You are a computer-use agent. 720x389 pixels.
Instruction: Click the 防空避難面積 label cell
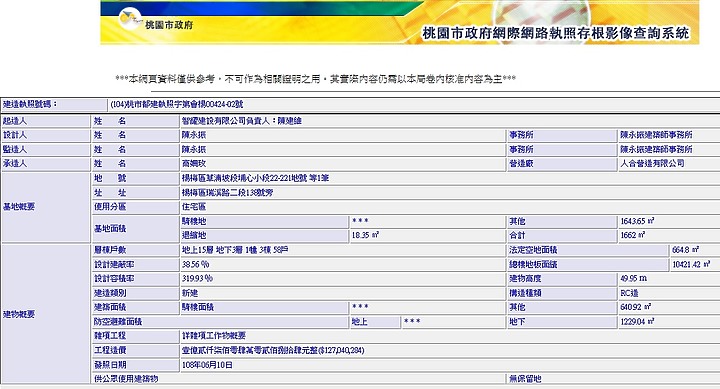coord(220,322)
